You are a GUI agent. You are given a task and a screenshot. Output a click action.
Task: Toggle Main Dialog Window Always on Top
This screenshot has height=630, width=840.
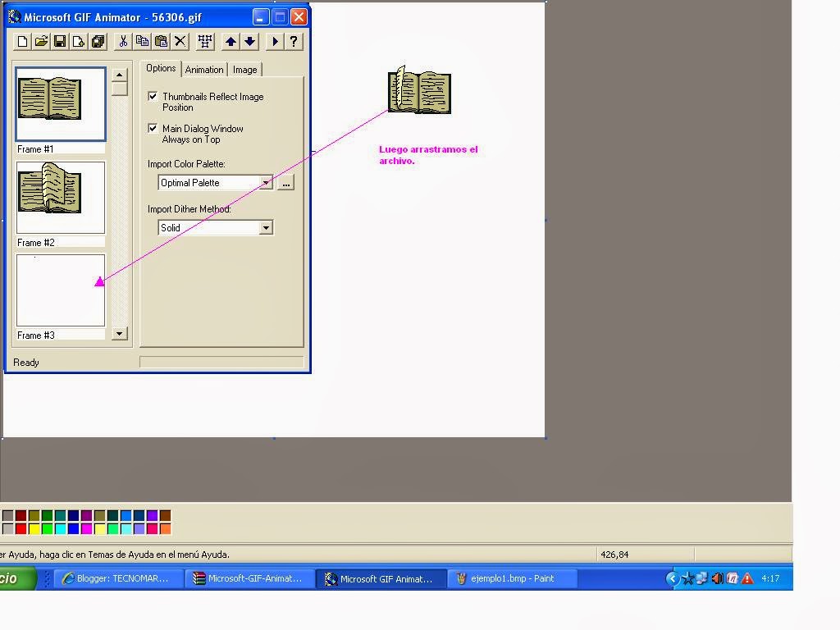[x=153, y=129]
